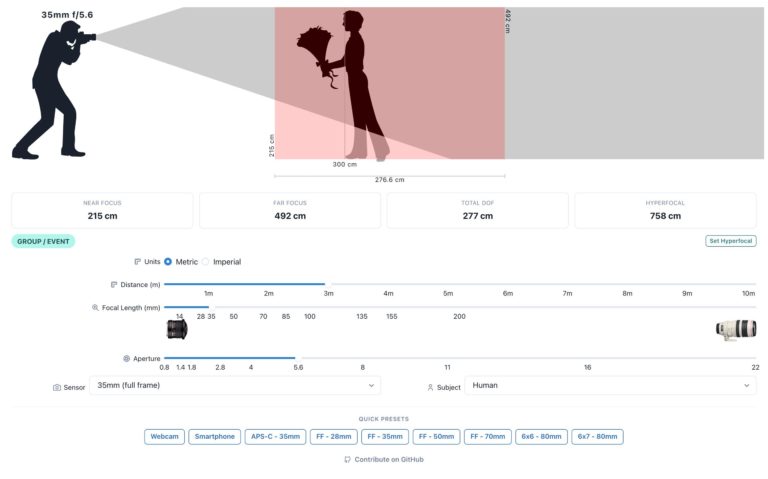The height and width of the screenshot is (479, 768).
Task: Click the 85 focal length label
Action: click(x=286, y=316)
